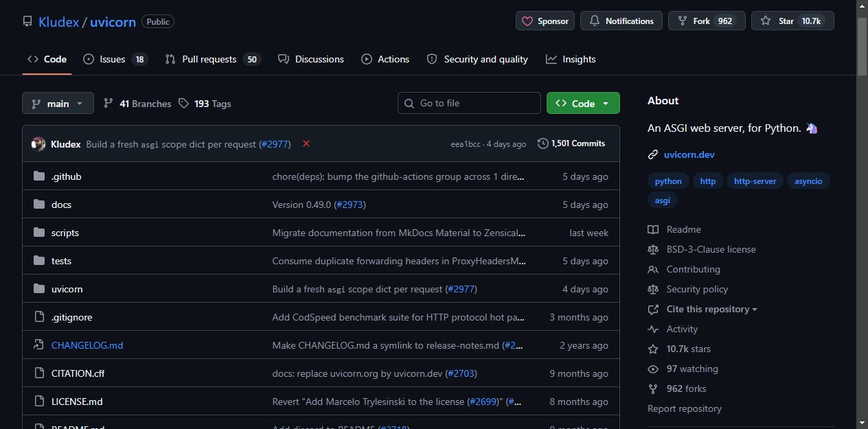
Task: Select the http-server topic tag
Action: pos(755,181)
